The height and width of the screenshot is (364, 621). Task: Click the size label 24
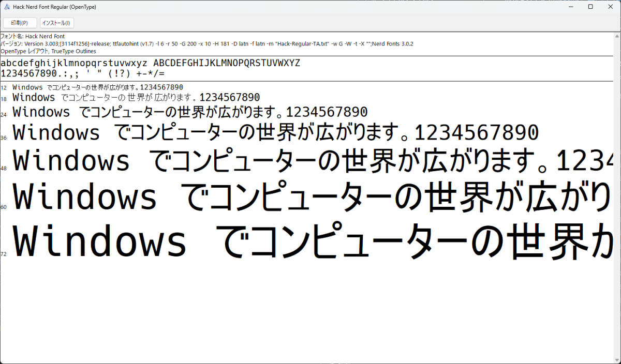click(4, 115)
